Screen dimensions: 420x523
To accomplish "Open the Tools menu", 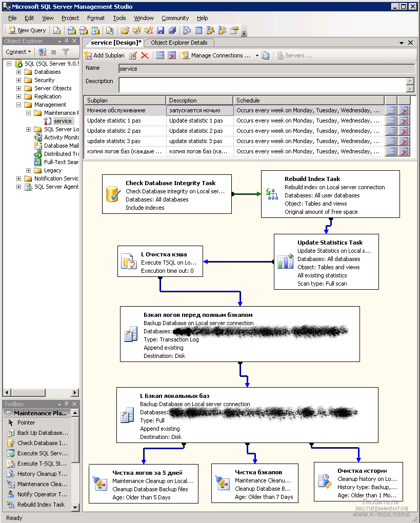I will tap(119, 18).
